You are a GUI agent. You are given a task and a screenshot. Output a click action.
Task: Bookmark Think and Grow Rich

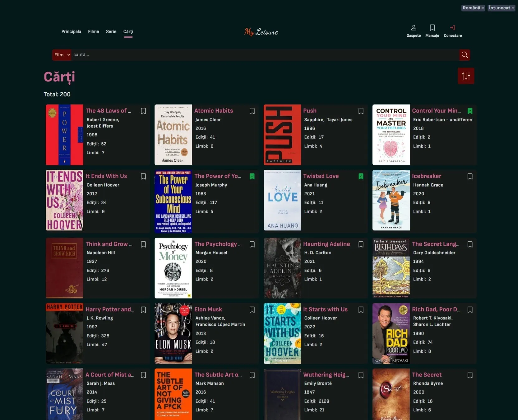pyautogui.click(x=143, y=244)
